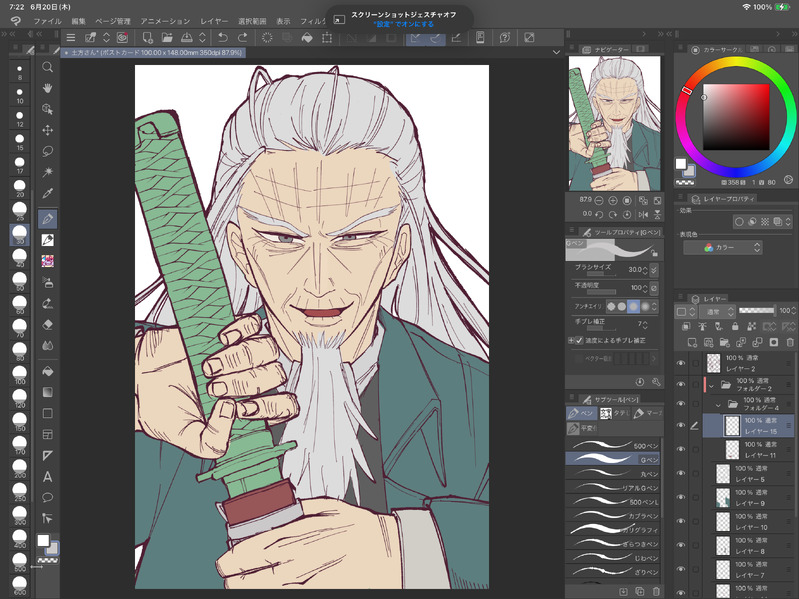Hide レイヤー 2 using its eye icon
Image resolution: width=799 pixels, height=599 pixels.
pyautogui.click(x=681, y=363)
